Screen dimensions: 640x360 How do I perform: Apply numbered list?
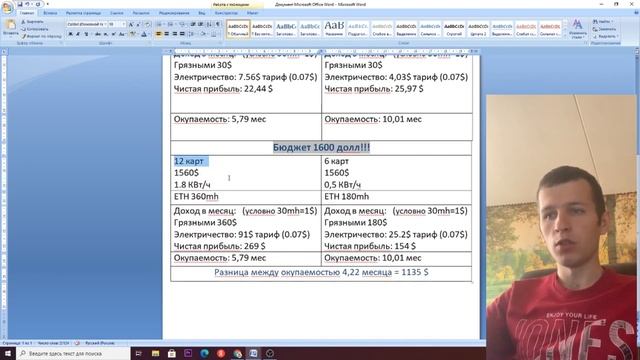pos(170,24)
